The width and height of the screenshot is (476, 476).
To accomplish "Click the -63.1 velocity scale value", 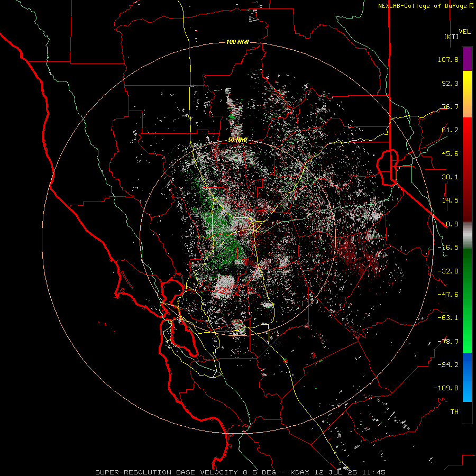I will 448,318.
